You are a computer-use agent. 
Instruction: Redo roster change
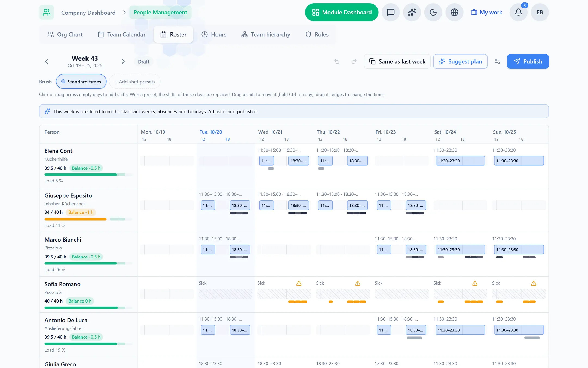[354, 61]
